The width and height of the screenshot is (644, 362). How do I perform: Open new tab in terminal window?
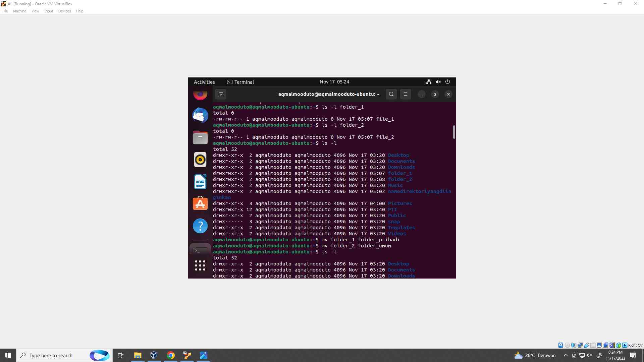[221, 94]
